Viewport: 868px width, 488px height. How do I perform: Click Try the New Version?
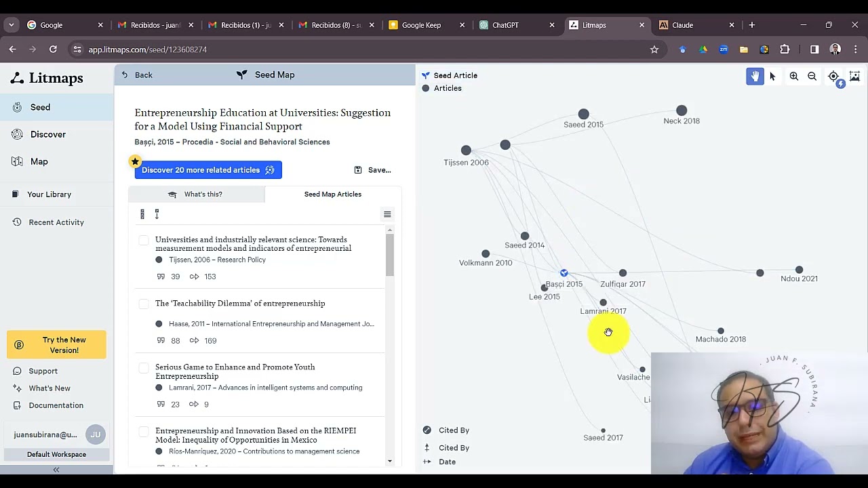pyautogui.click(x=57, y=345)
